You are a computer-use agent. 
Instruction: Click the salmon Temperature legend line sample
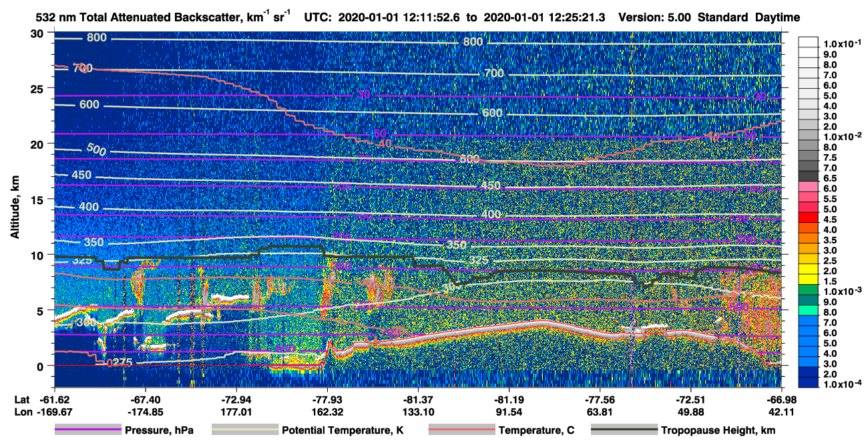click(461, 430)
